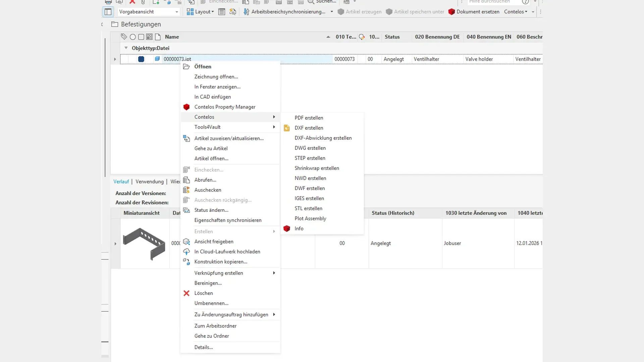
Task: Click the Artikel zuweisen/aktualisieren icon
Action: (x=186, y=138)
